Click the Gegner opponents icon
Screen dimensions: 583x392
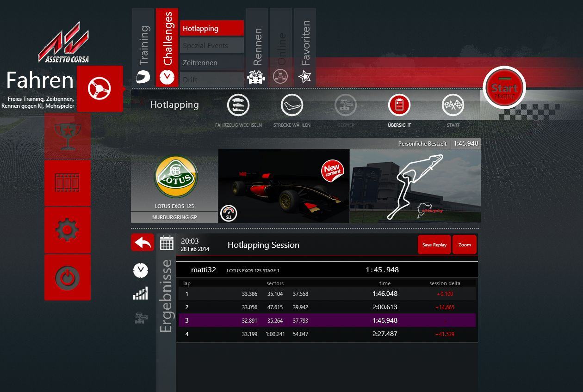[346, 105]
